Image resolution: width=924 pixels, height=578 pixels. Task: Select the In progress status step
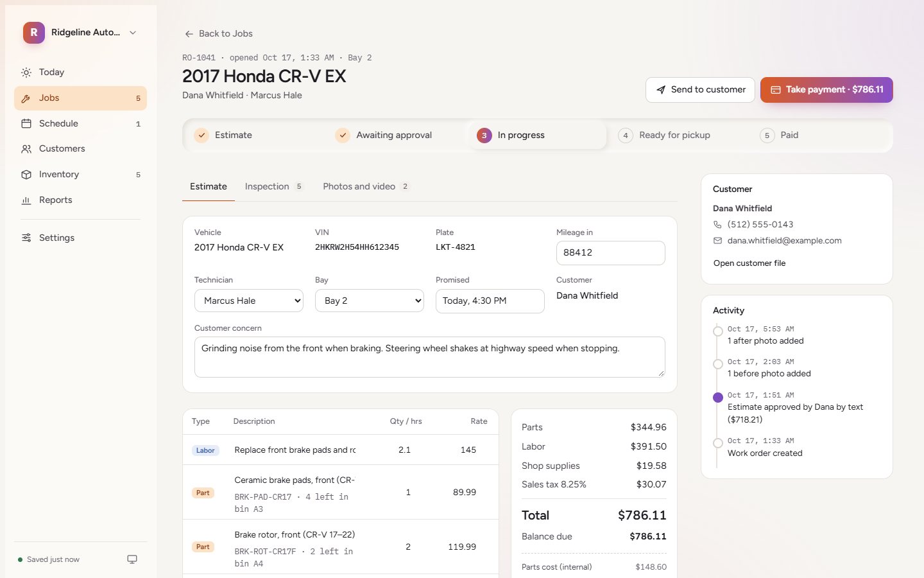click(537, 136)
